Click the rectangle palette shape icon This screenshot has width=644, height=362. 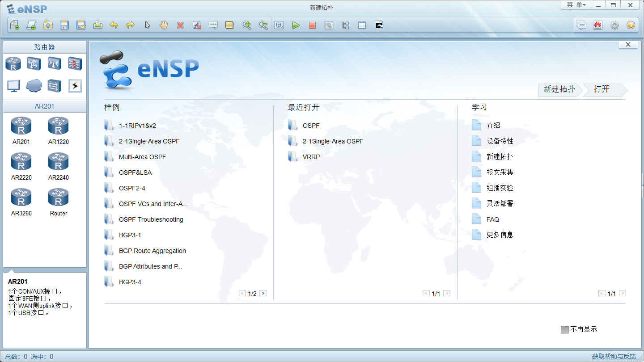pos(229,25)
